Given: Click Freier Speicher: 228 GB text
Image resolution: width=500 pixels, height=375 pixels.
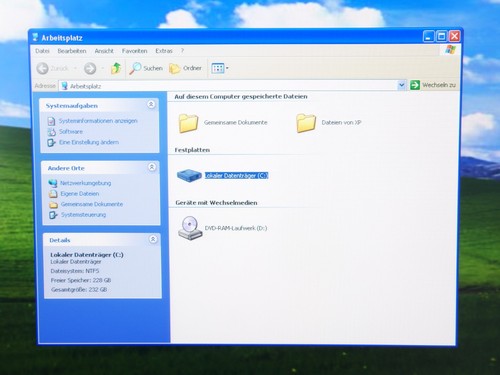Looking at the screenshot, I should pos(81,280).
